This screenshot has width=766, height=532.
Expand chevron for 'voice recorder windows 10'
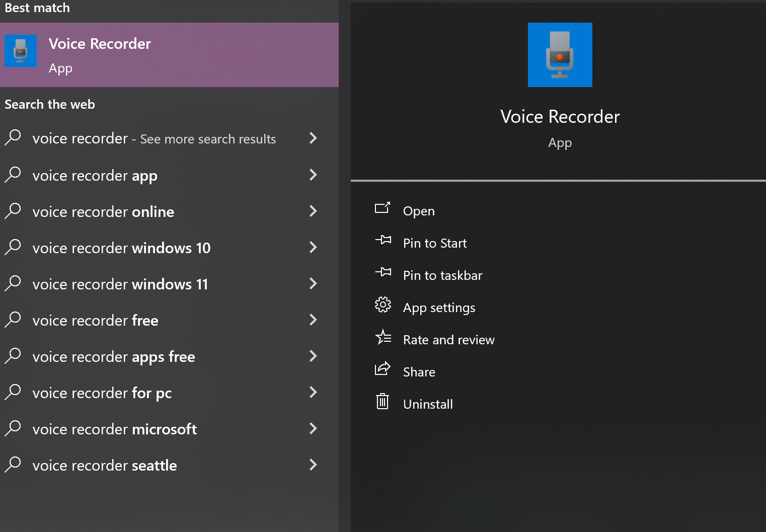click(x=313, y=247)
